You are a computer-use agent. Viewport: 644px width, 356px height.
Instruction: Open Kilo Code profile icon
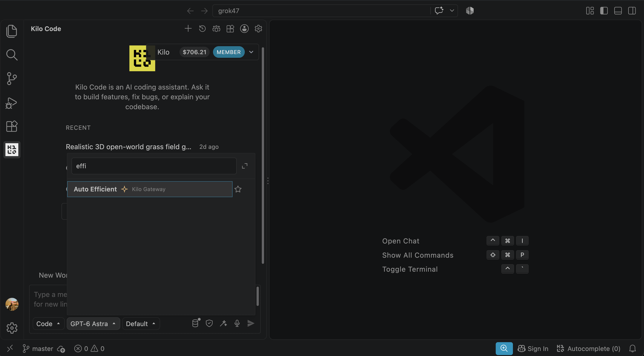pyautogui.click(x=244, y=28)
